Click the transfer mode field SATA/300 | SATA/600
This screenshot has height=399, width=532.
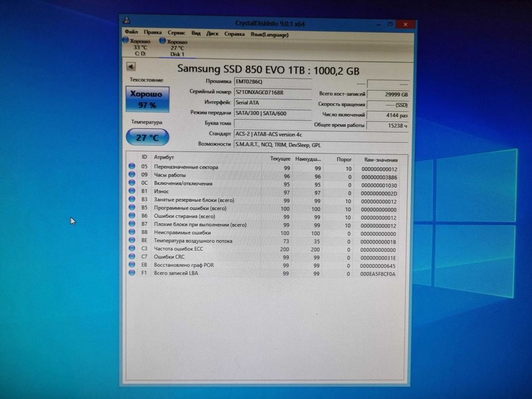click(273, 113)
